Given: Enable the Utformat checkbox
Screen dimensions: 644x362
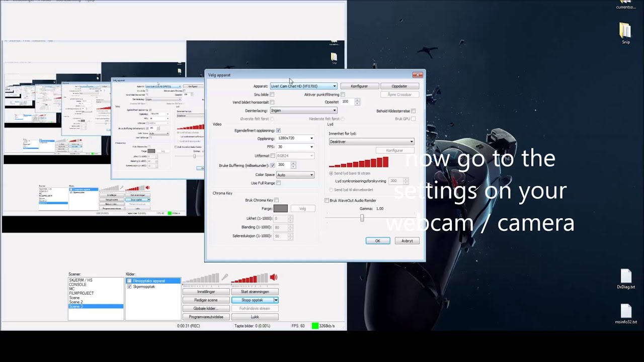Looking at the screenshot, I should point(273,156).
